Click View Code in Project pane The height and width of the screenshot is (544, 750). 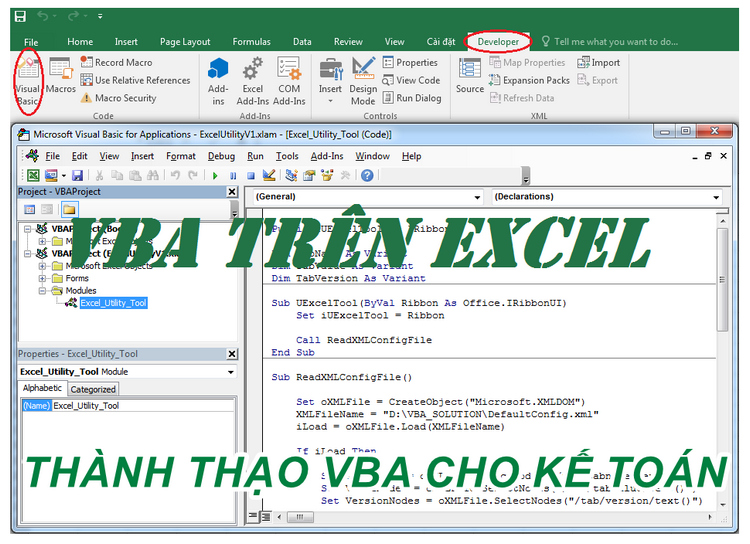click(30, 210)
